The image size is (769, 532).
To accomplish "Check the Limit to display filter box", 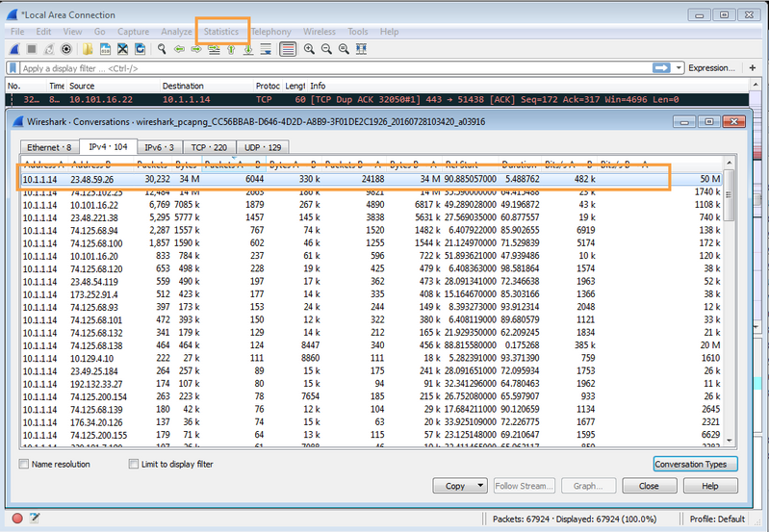I will tap(134, 464).
